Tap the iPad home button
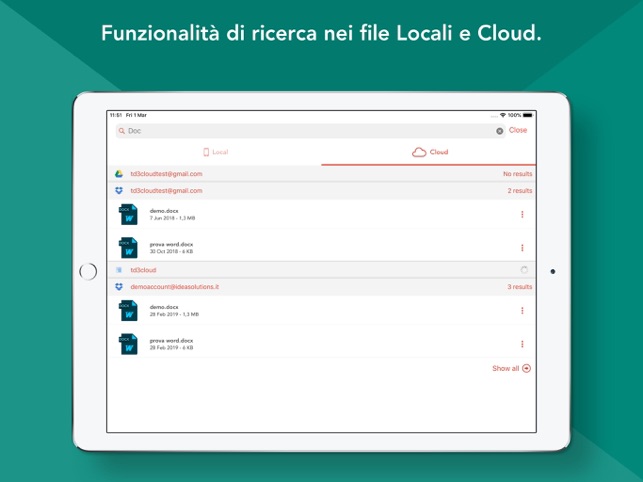643x482 pixels. point(88,272)
